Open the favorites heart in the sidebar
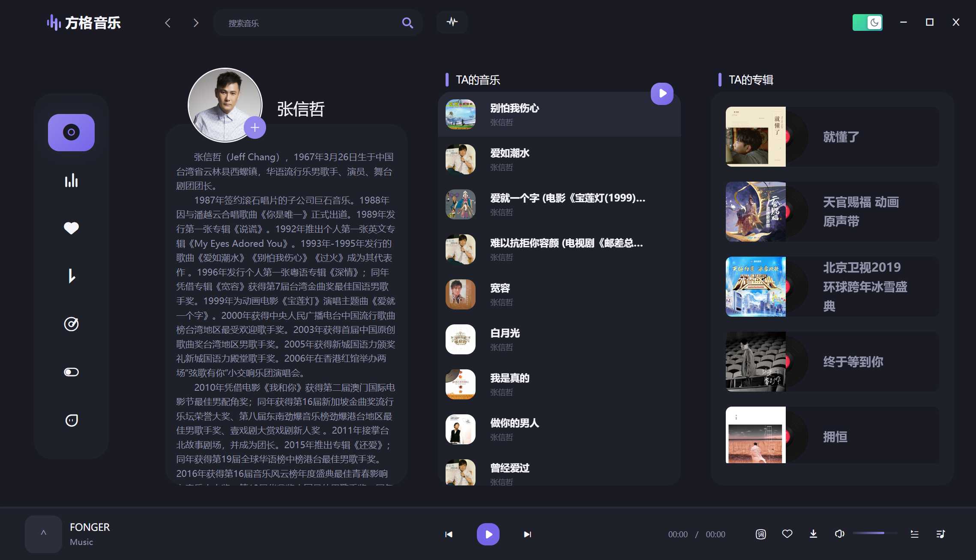This screenshot has width=976, height=560. pyautogui.click(x=71, y=228)
